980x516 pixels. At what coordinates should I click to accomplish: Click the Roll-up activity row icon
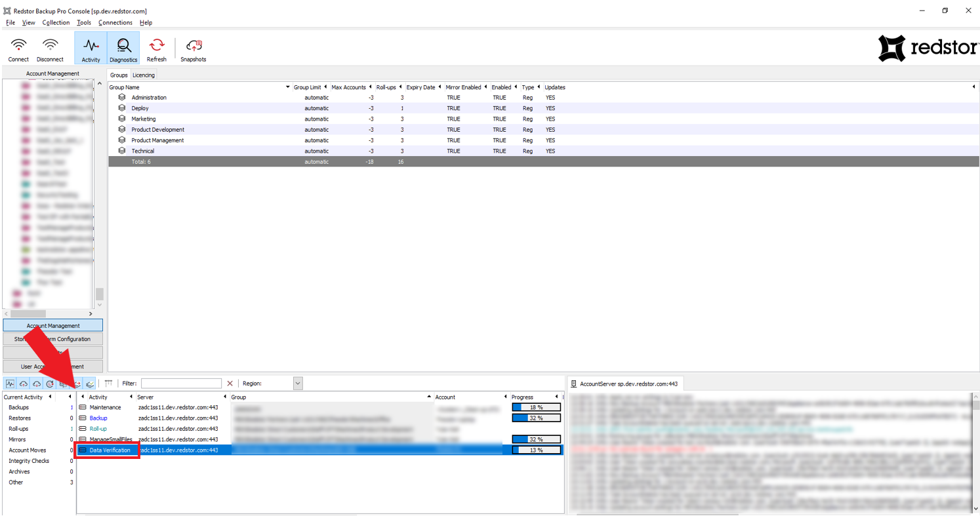tap(83, 429)
